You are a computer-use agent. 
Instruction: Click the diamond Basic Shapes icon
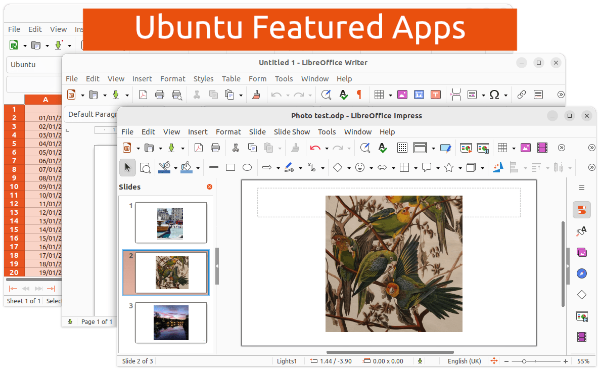pos(338,168)
